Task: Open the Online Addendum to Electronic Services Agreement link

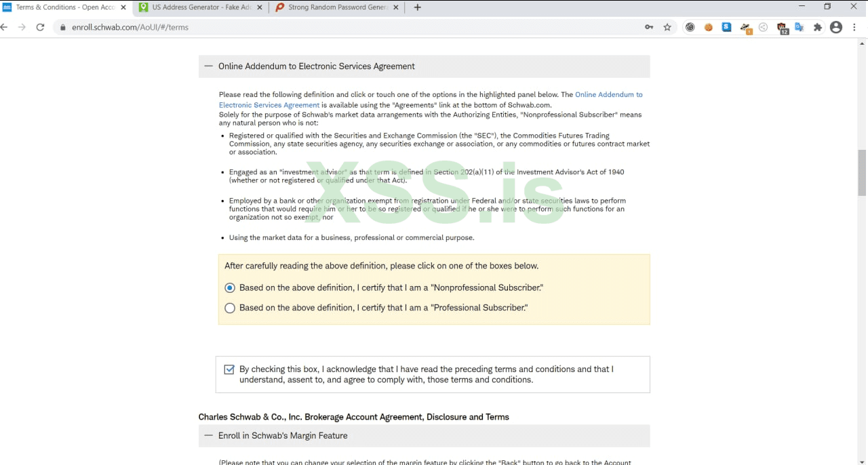Action: pyautogui.click(x=431, y=100)
